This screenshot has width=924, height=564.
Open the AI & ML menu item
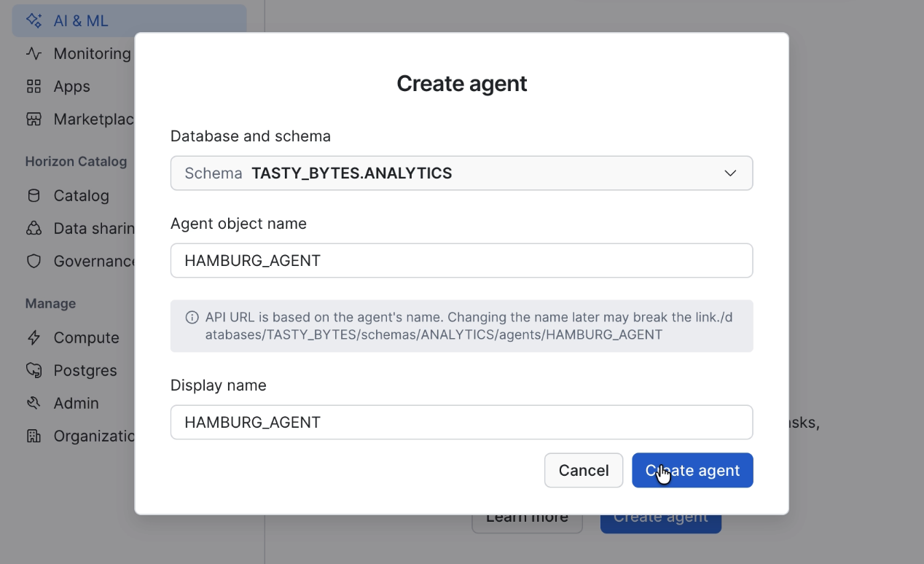(x=129, y=20)
